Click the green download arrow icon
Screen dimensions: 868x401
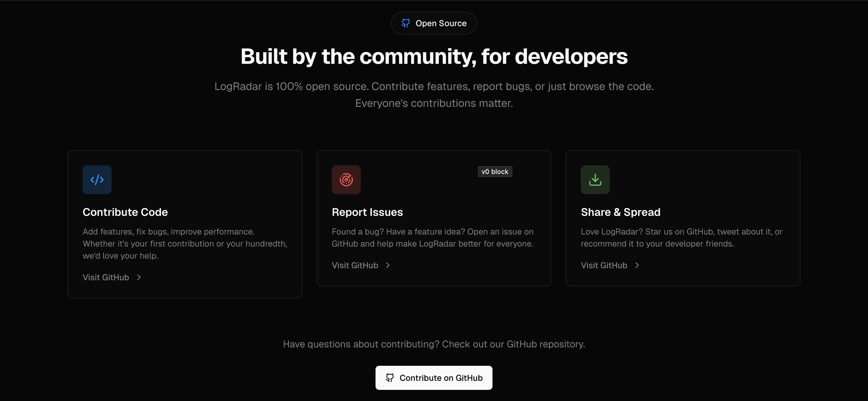[x=595, y=179]
